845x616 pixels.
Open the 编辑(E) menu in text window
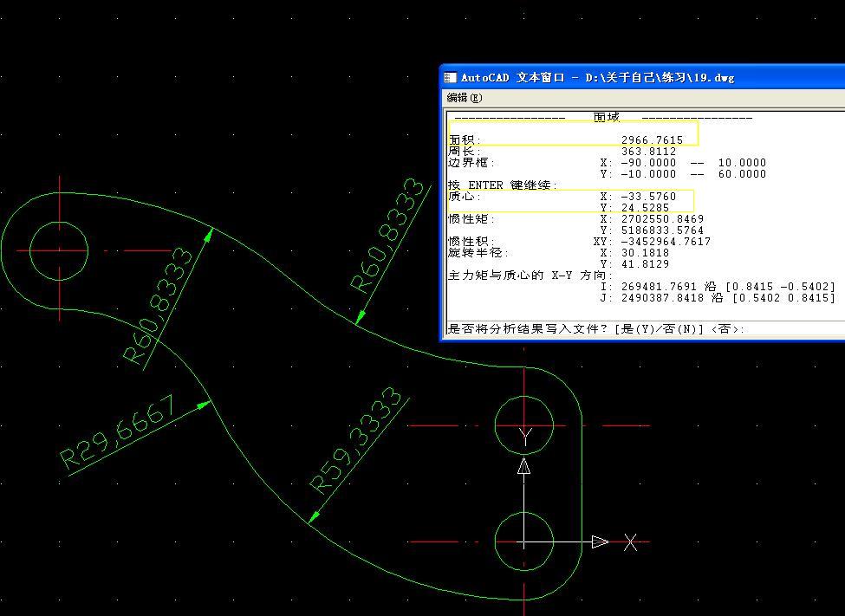[464, 98]
